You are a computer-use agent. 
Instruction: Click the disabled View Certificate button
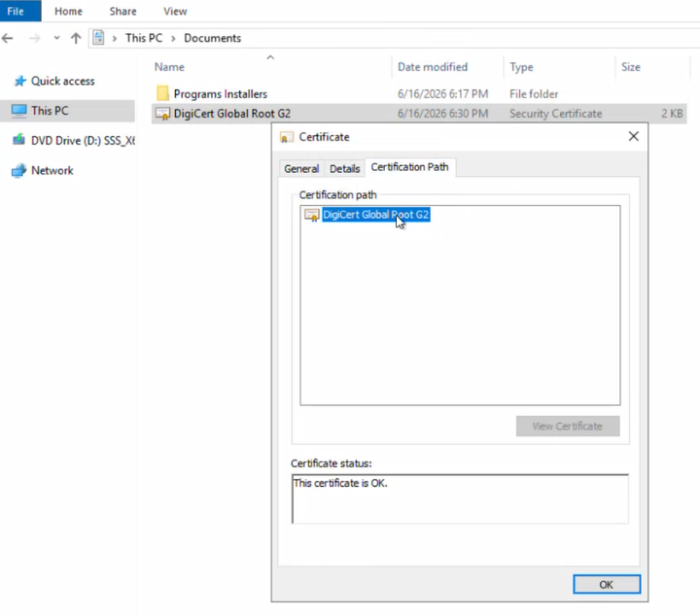[x=568, y=427]
